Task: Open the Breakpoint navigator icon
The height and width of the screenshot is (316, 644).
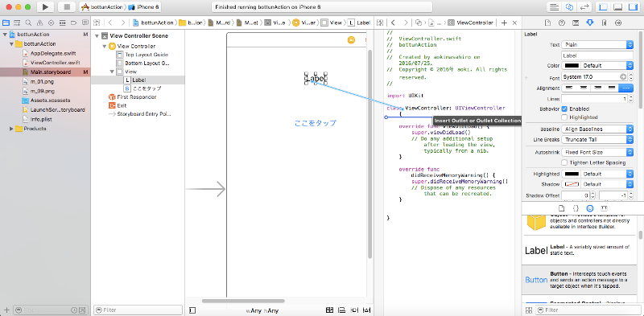Action: 73,23
